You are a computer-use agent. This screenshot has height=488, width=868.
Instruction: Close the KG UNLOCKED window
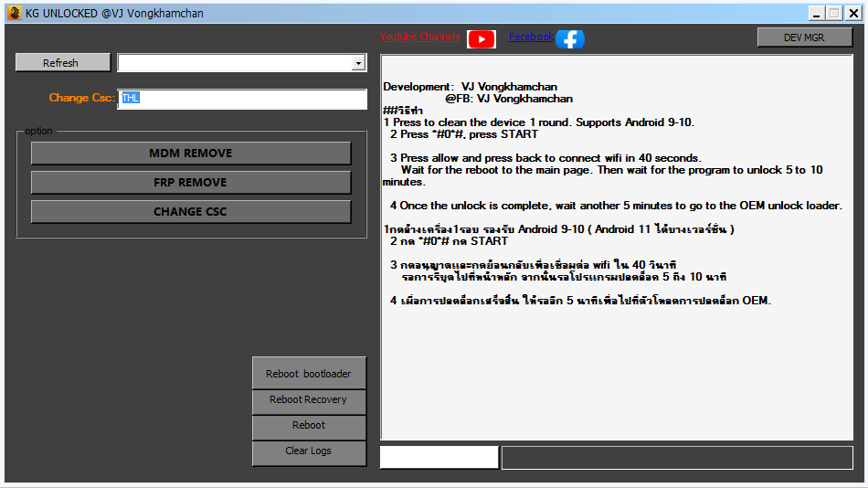point(853,13)
